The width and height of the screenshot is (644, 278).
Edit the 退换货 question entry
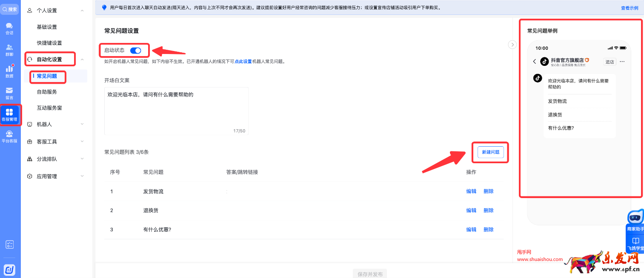click(471, 210)
